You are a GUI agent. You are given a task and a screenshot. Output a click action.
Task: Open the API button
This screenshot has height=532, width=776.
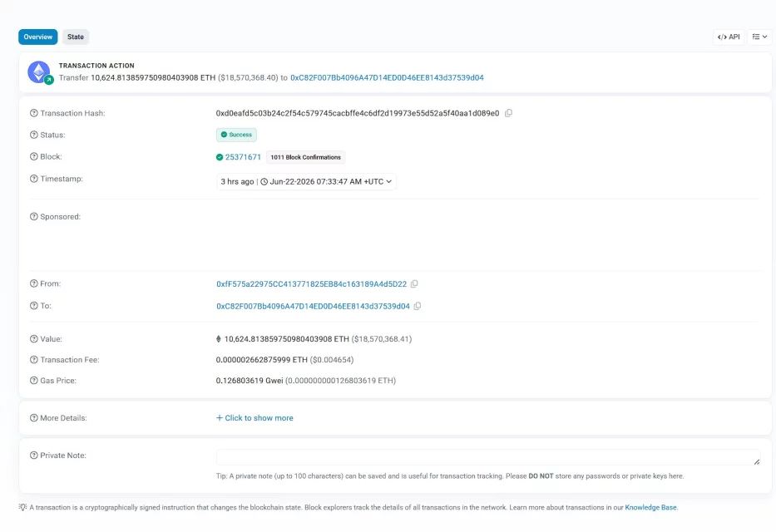[x=729, y=37]
